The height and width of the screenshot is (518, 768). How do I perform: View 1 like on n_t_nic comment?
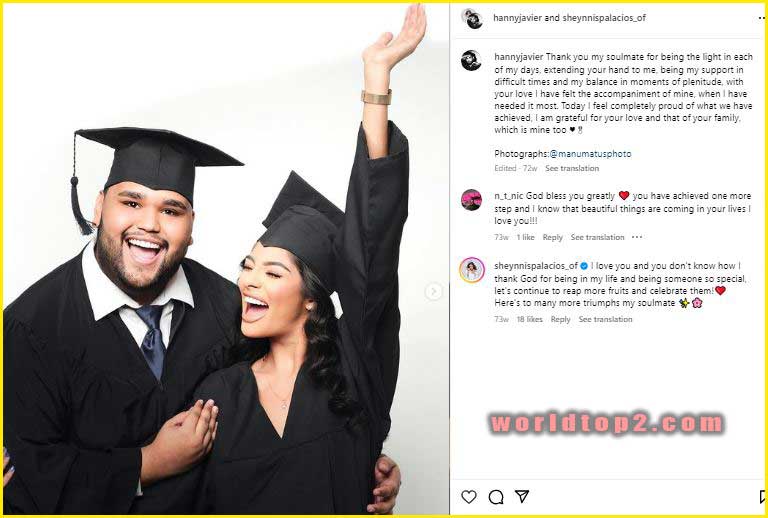[526, 237]
